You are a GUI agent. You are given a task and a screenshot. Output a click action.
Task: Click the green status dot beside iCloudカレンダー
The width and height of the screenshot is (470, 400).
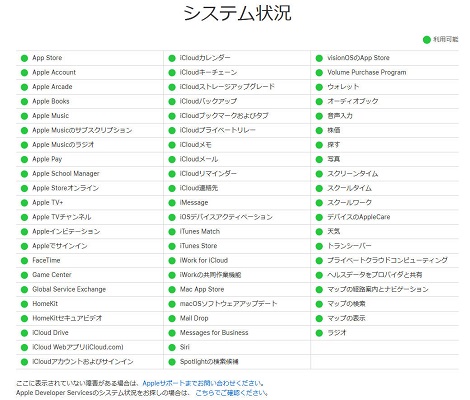pos(172,58)
